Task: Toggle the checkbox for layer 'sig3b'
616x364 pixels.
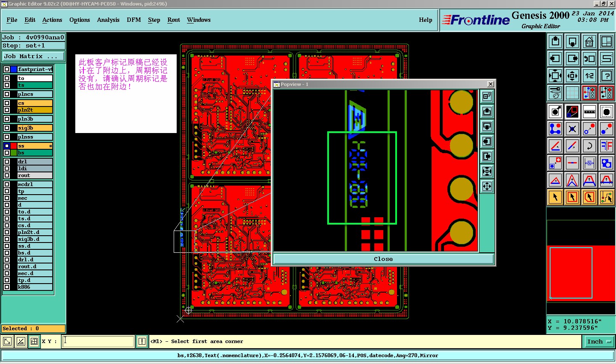Action: pyautogui.click(x=7, y=128)
